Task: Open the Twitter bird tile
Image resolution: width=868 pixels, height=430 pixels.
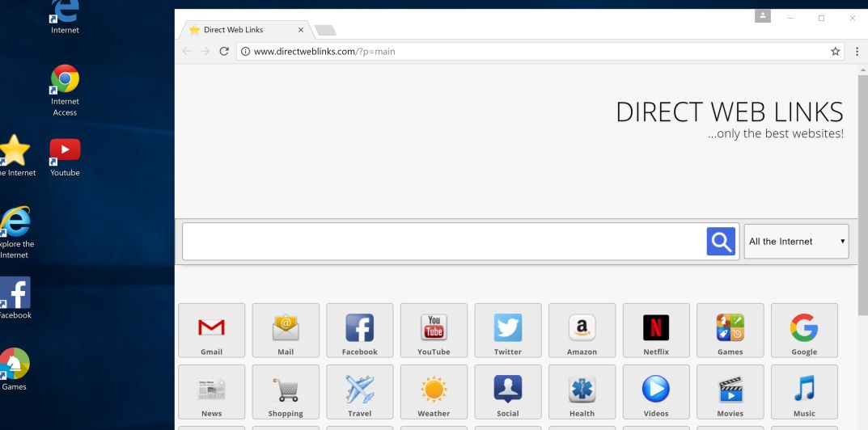Action: click(508, 331)
